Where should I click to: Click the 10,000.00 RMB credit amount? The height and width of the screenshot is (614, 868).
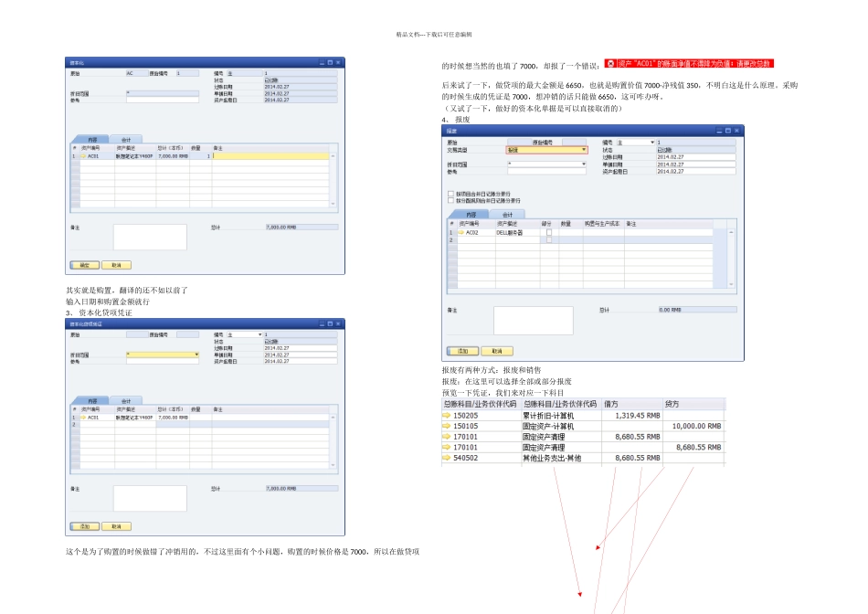tap(696, 426)
